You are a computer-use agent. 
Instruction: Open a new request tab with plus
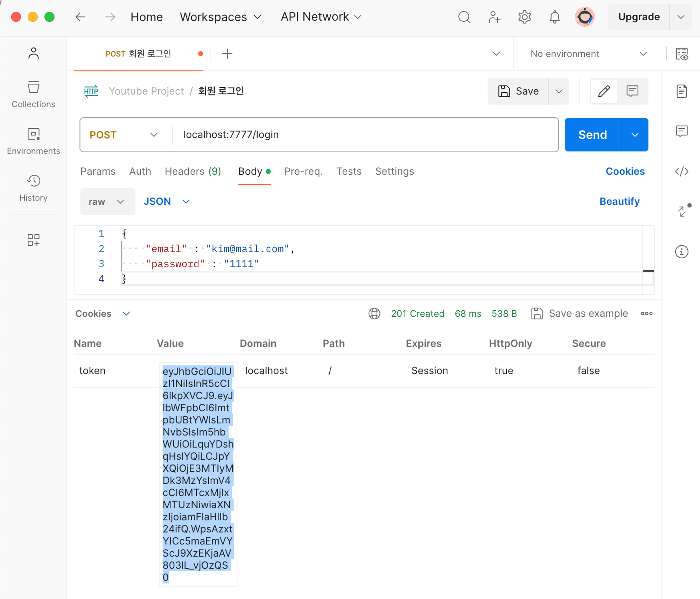point(227,54)
